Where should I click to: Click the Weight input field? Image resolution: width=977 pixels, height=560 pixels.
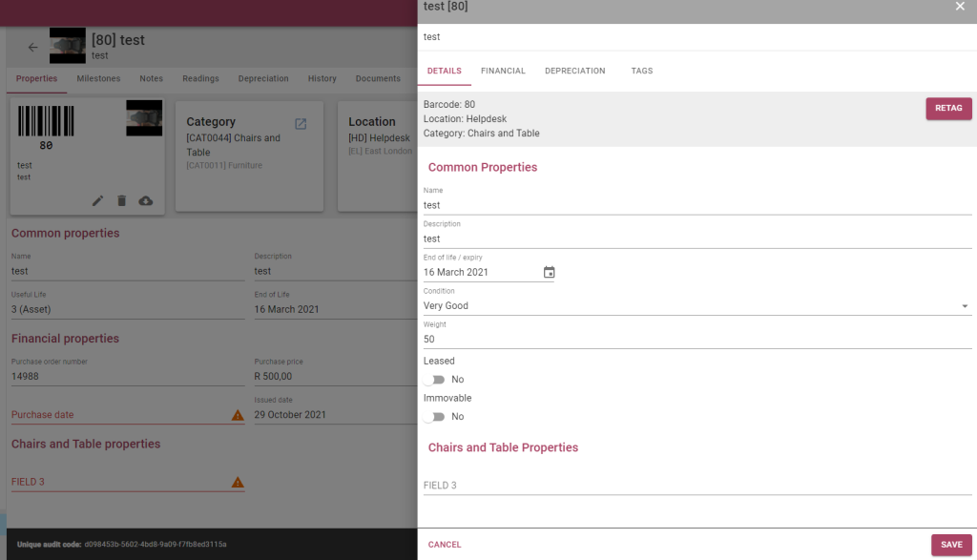click(697, 340)
